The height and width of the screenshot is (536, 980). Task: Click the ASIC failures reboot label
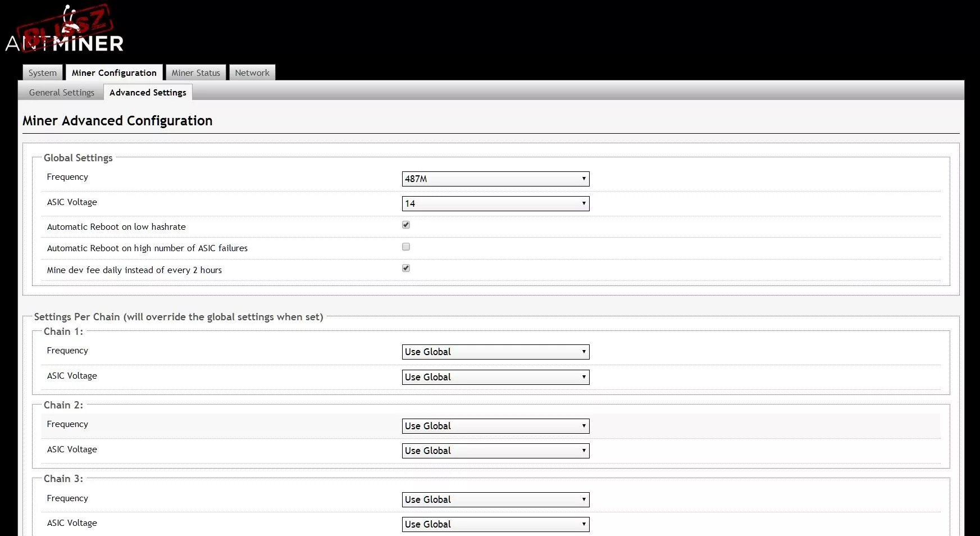pyautogui.click(x=147, y=248)
